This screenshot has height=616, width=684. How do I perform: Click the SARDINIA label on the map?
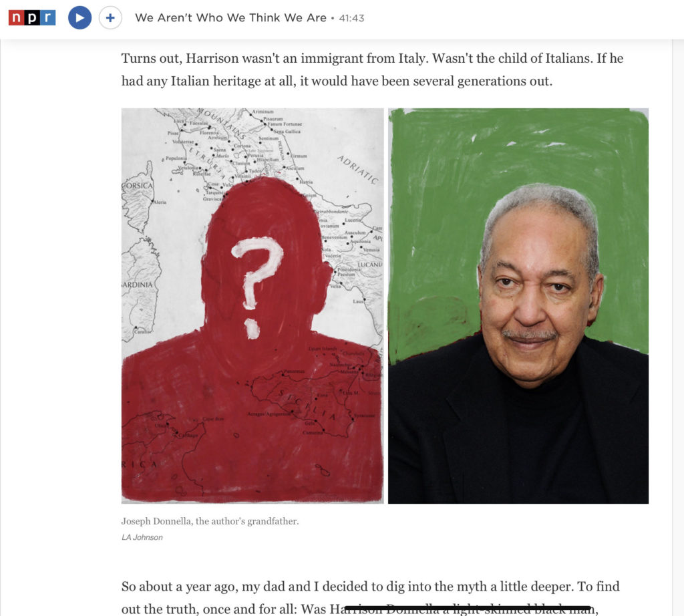138,285
